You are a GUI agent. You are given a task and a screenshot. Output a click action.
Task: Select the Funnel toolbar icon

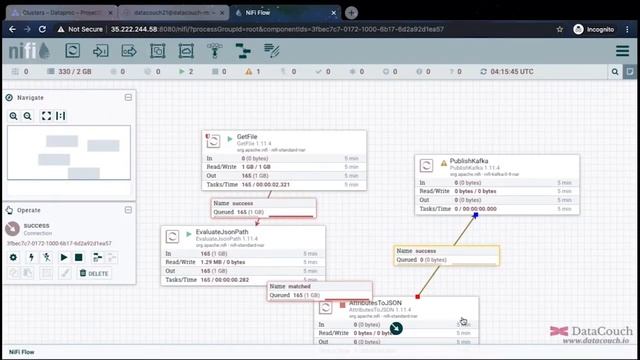[215, 51]
